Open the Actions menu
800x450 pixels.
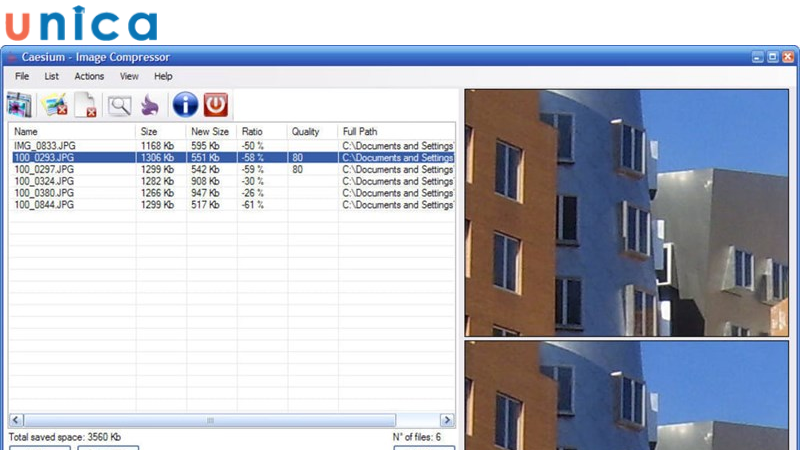tap(89, 76)
